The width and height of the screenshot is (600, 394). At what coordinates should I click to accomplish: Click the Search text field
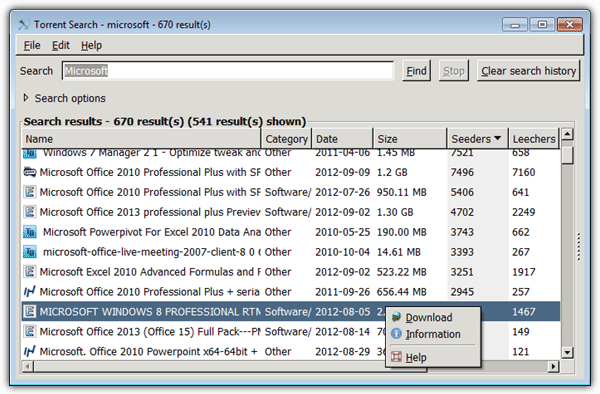[228, 71]
